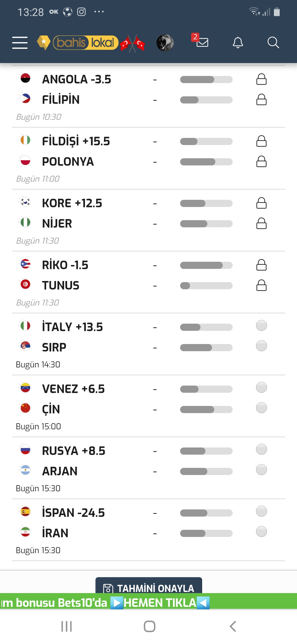The image size is (297, 644).
Task: Tap the lock icon beside ANGOLA -3.5
Action: click(261, 79)
